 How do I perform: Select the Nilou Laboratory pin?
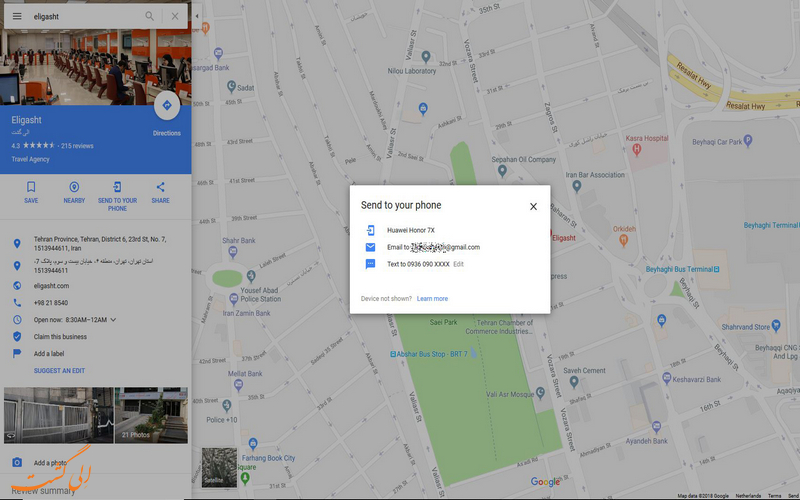(x=426, y=57)
